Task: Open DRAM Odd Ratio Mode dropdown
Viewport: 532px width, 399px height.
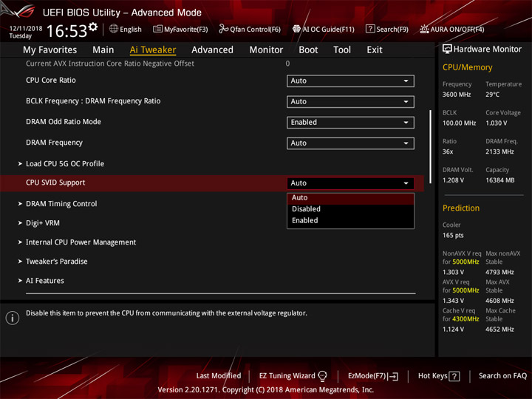Action: (350, 122)
